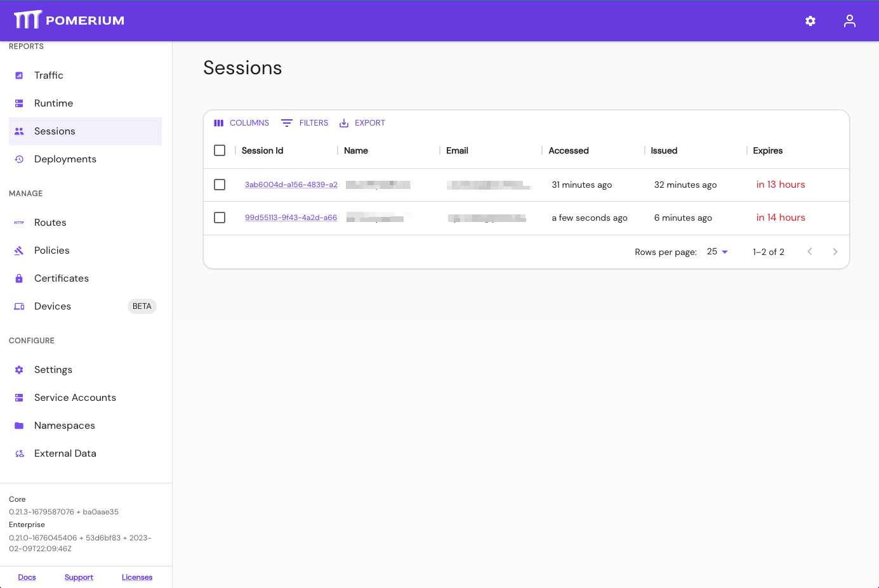Sort by Name column header

(356, 150)
